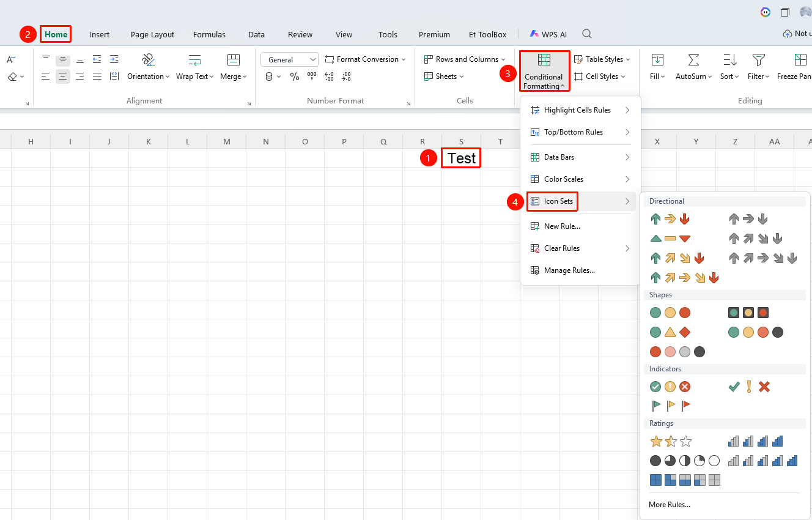This screenshot has width=812, height=520.
Task: Choose the 3 triangles icon set
Action: click(670, 239)
